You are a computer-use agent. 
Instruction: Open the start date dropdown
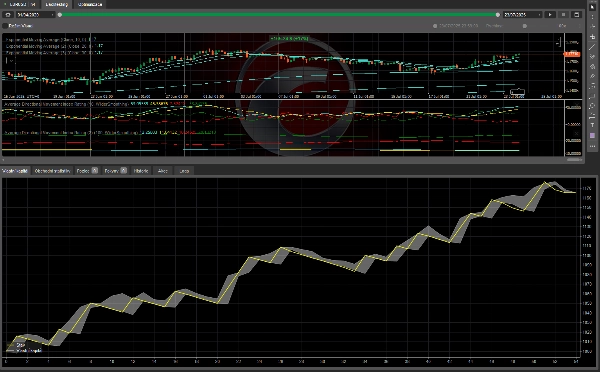click(36, 15)
